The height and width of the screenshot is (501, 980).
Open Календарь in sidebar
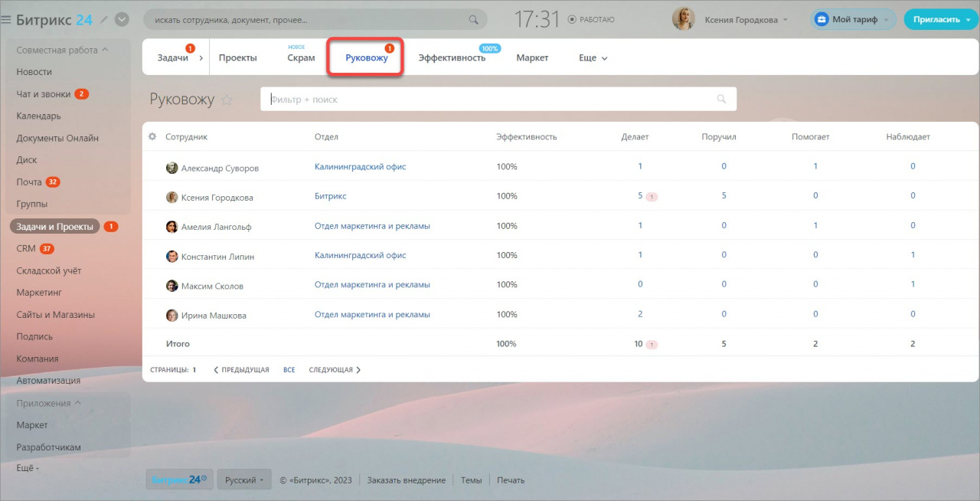(39, 116)
